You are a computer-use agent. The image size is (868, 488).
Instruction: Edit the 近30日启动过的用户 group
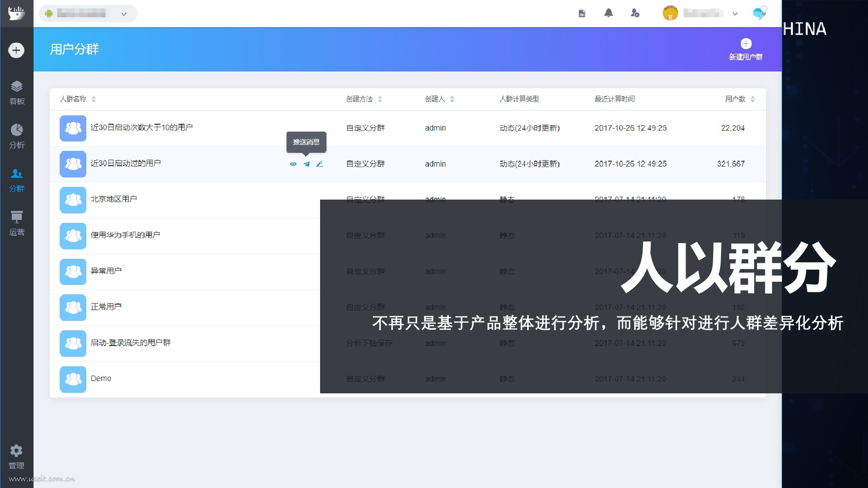(x=320, y=164)
